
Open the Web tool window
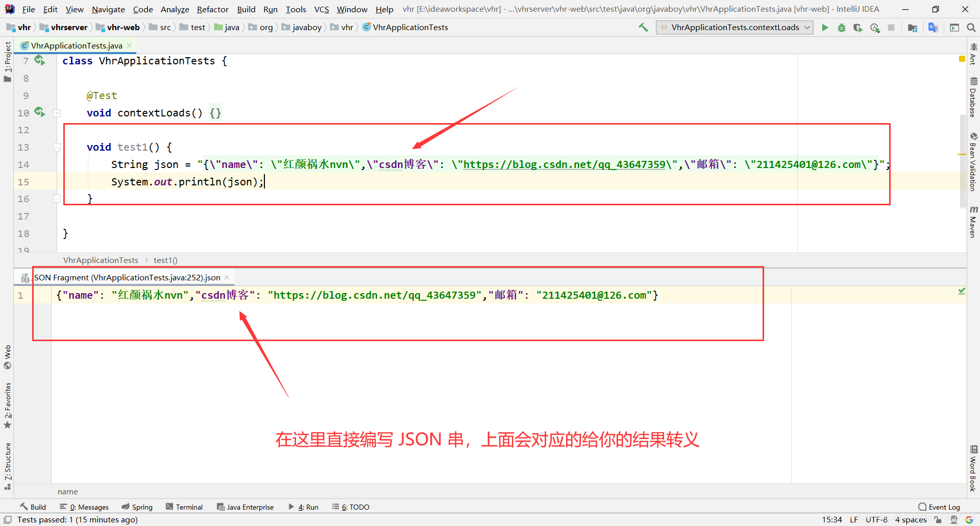click(x=7, y=357)
